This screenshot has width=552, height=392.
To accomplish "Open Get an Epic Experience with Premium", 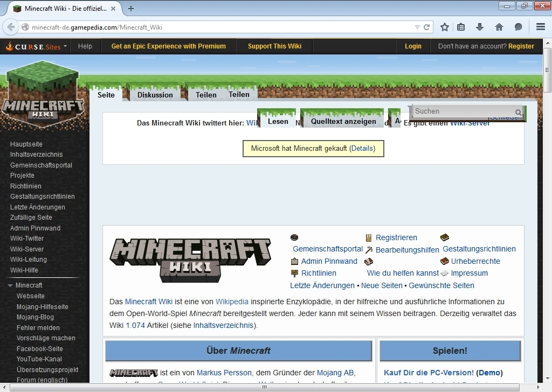I will pos(169,46).
